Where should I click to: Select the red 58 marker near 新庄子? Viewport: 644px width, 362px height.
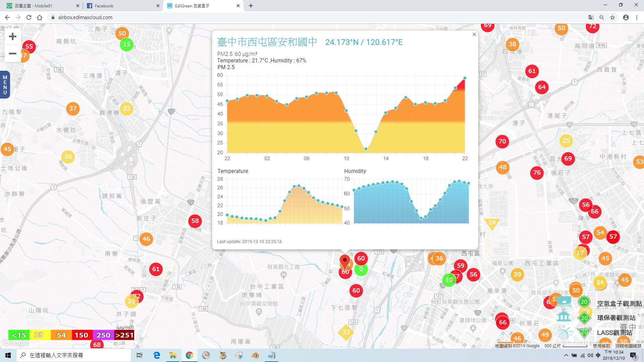(x=195, y=221)
